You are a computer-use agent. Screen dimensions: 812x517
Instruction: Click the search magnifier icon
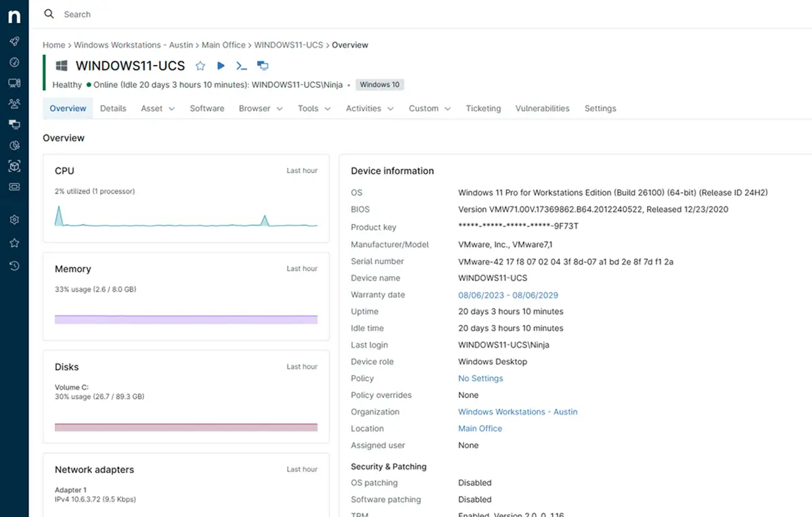pos(49,14)
